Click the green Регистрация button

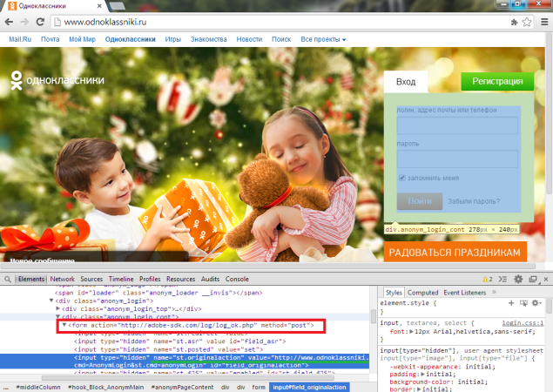[497, 82]
